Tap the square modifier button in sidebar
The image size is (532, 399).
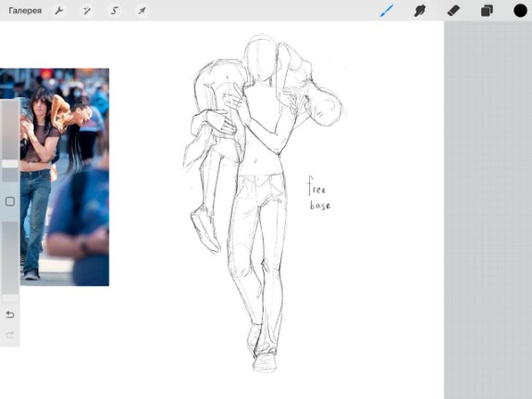(x=10, y=202)
